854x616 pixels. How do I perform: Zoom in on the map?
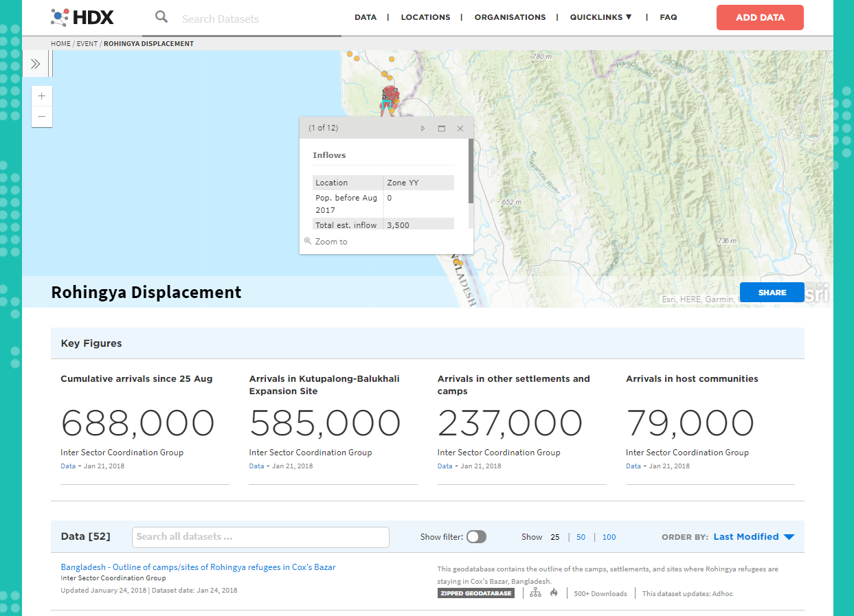42,96
